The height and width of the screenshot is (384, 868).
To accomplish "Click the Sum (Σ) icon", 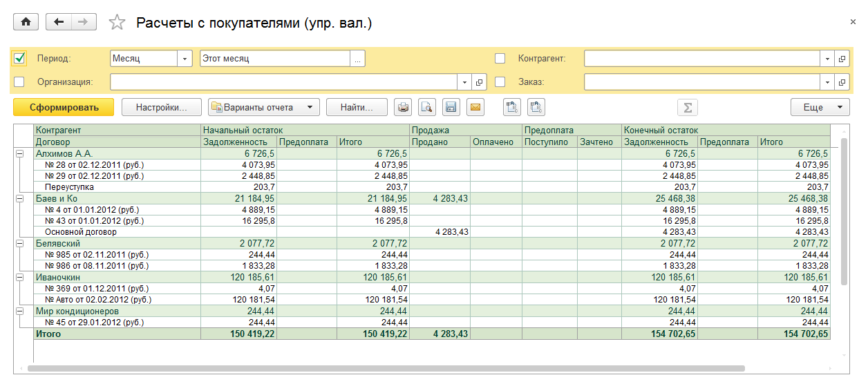I will pos(687,107).
